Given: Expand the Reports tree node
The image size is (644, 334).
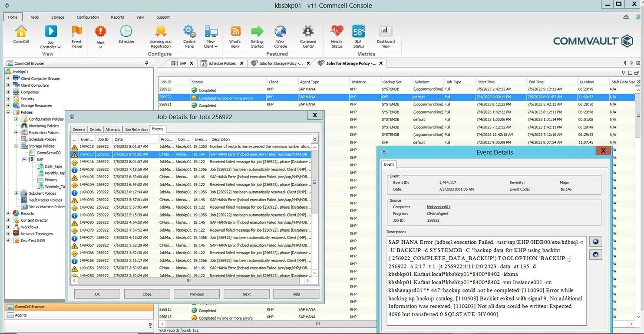Looking at the screenshot, I should (x=8, y=213).
